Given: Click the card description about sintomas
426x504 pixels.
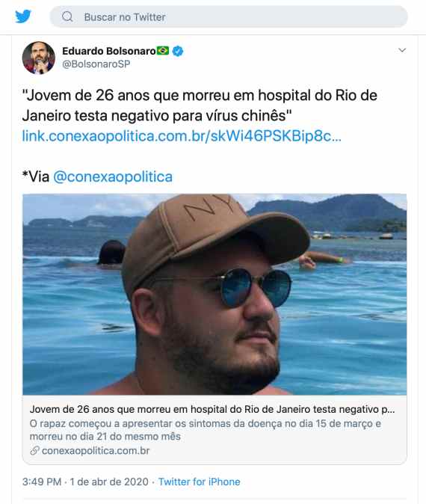Looking at the screenshot, I should pyautogui.click(x=205, y=430).
